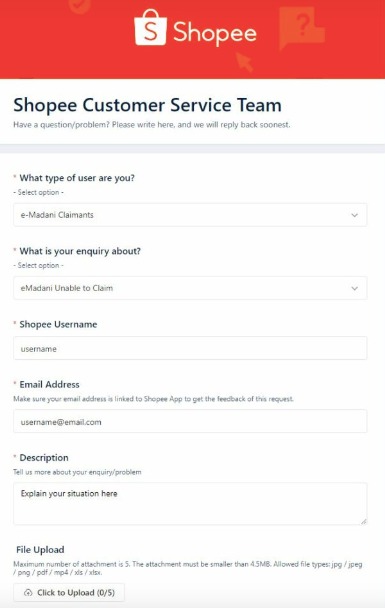The width and height of the screenshot is (385, 608).
Task: Click the faded checkmark circle in banner
Action: pyautogui.click(x=80, y=5)
